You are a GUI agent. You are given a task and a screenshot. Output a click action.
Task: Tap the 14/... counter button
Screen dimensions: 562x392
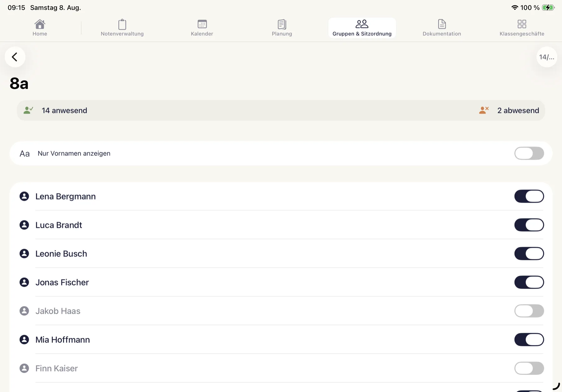pos(547,57)
